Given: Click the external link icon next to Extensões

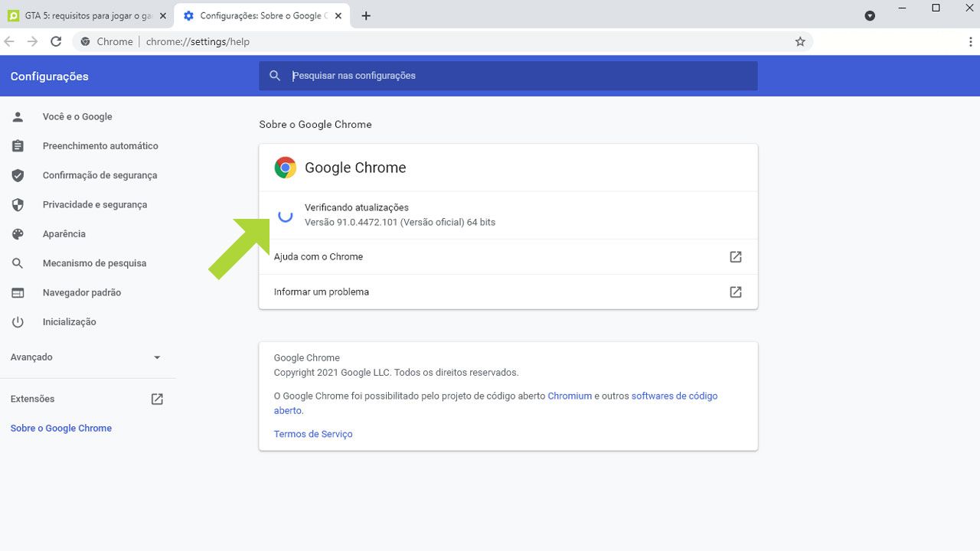Looking at the screenshot, I should click(157, 399).
